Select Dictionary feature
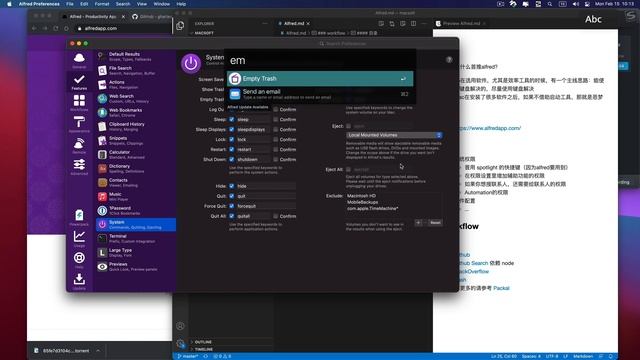 pos(136,169)
